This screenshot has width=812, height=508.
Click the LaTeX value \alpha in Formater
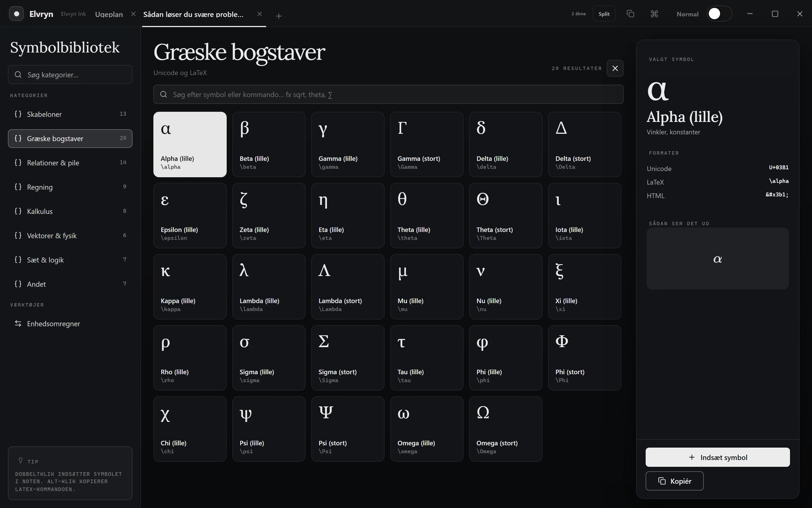[x=778, y=181]
